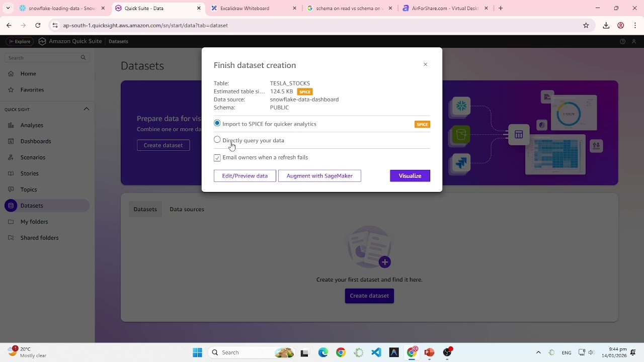The width and height of the screenshot is (644, 362).
Task: Go back in the browser
Action: point(9,26)
